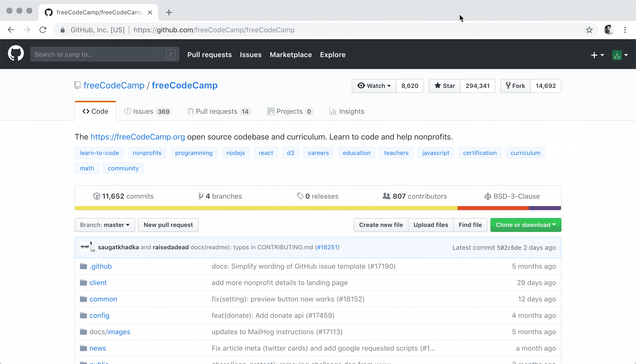Follow the https://freeCodeCamp.org link

coord(137,137)
